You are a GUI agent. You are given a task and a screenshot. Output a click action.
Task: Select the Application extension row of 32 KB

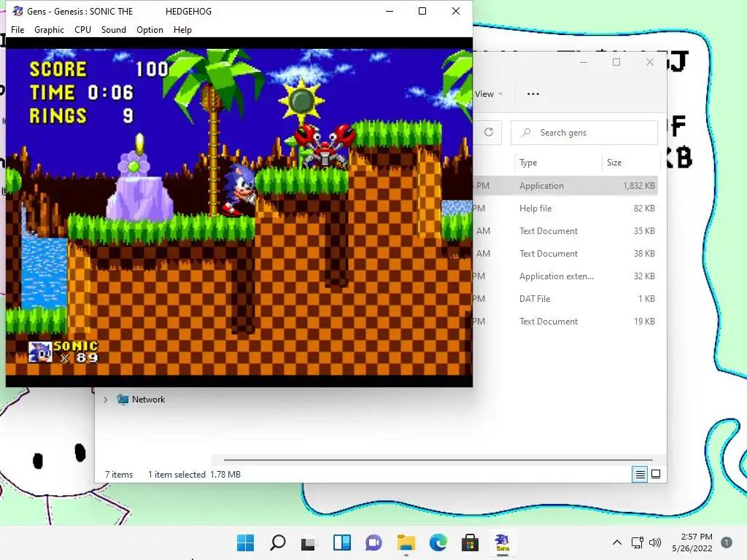(x=565, y=276)
